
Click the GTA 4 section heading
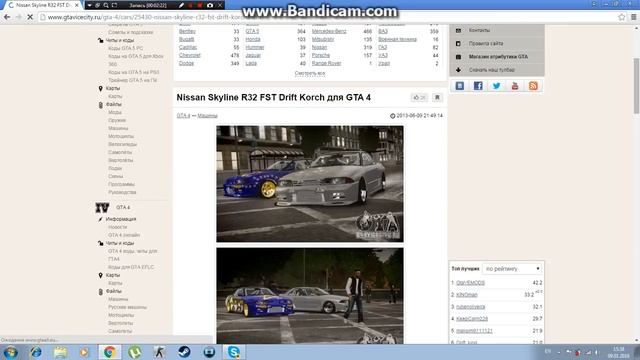tap(123, 207)
